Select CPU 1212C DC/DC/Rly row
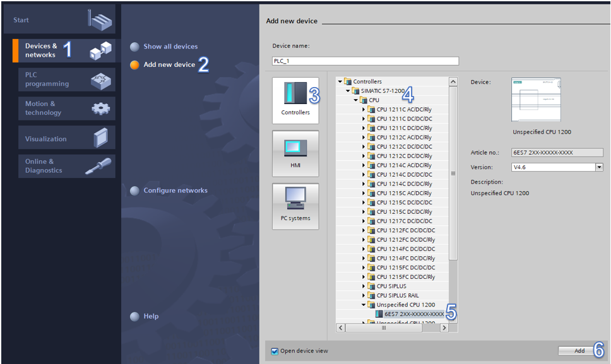611x364 pixels. click(392, 156)
